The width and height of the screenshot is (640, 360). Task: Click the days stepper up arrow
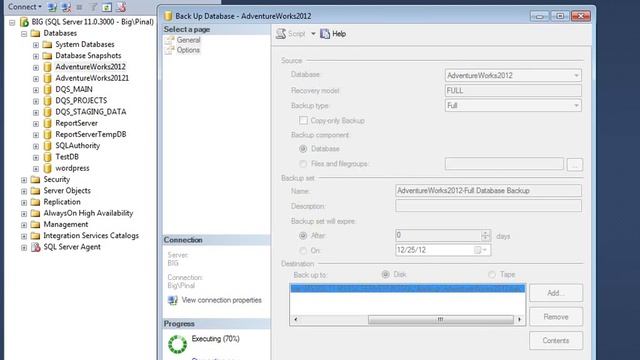coord(485,233)
